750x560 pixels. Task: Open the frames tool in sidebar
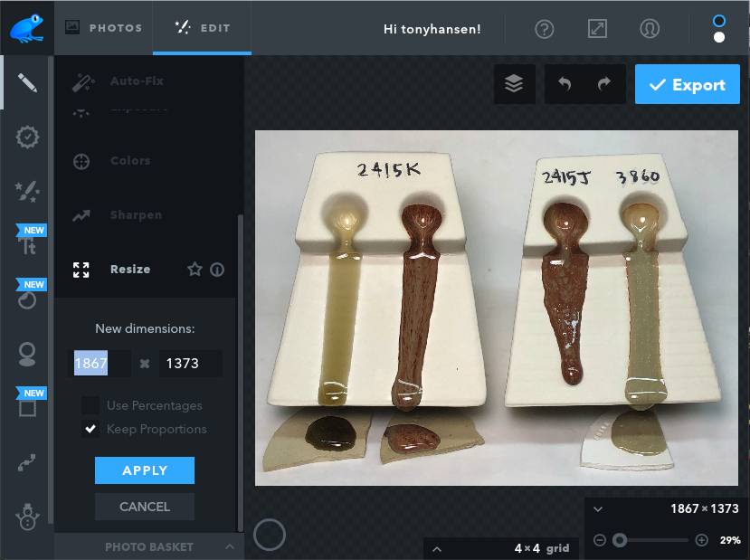pyautogui.click(x=27, y=408)
